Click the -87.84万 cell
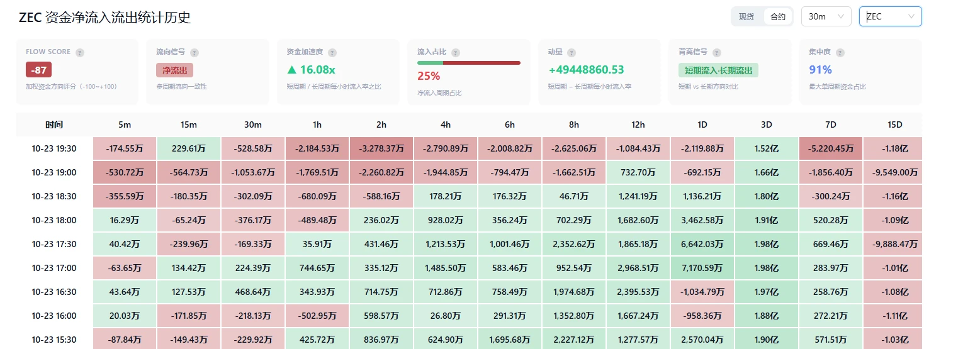Screen dimensions: 980x349 tap(125, 339)
